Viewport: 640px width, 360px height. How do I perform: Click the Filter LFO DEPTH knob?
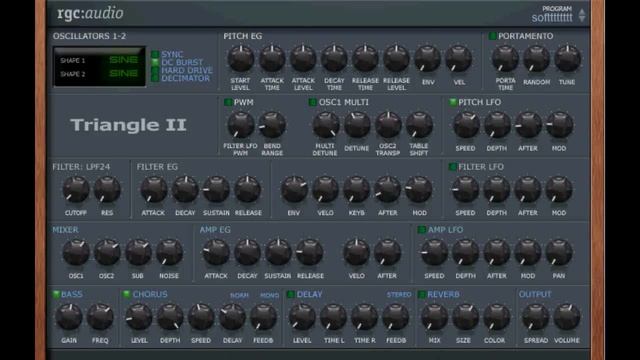pos(497,189)
